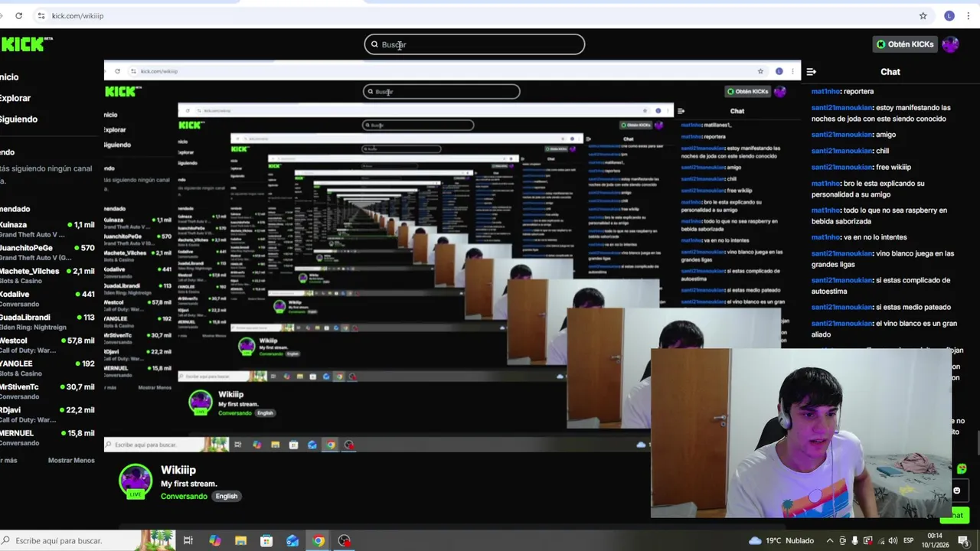Open Windows Task View
The width and height of the screenshot is (980, 551).
(188, 541)
